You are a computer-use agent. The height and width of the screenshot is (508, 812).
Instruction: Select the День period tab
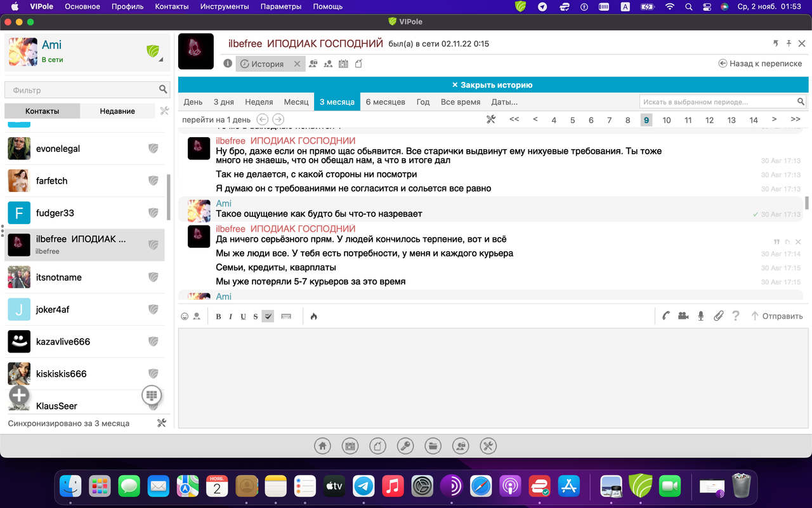tap(193, 102)
